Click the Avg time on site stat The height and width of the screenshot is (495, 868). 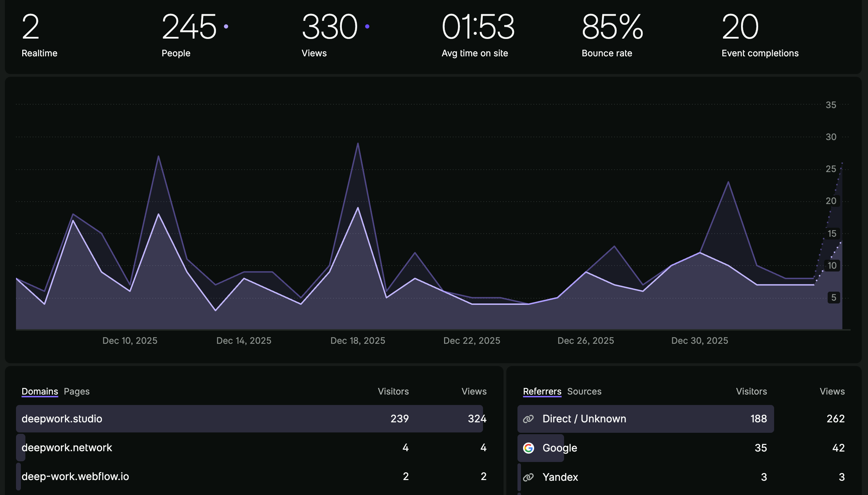(x=478, y=35)
